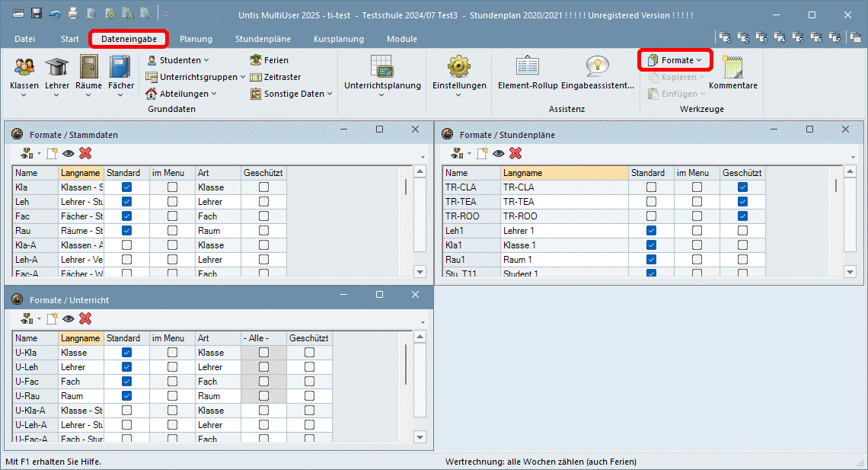Uncheck Standard checkbox for Kla row
Image resolution: width=868 pixels, height=470 pixels.
[x=127, y=187]
